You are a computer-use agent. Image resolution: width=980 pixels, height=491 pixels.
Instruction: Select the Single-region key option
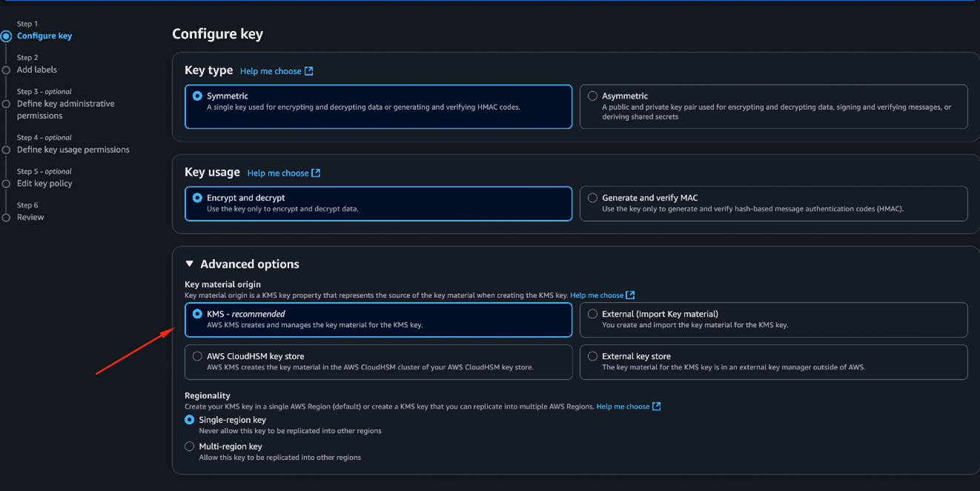[x=190, y=420]
